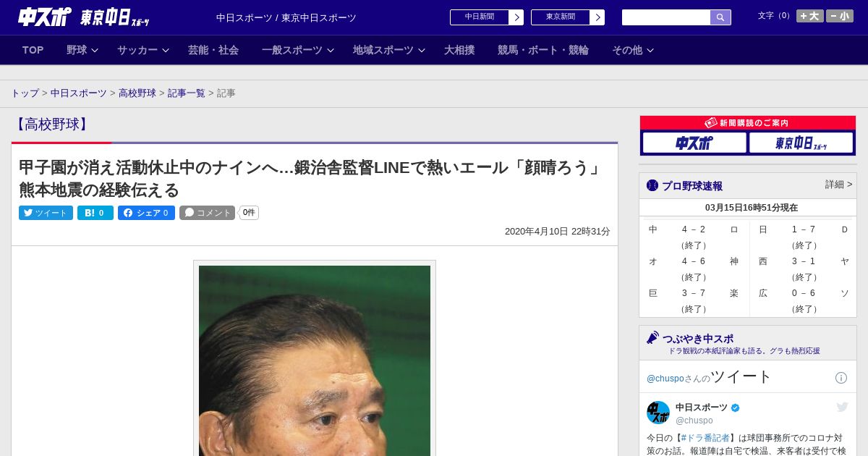Open the 大相撲 menu item
The image size is (868, 456).
(459, 50)
